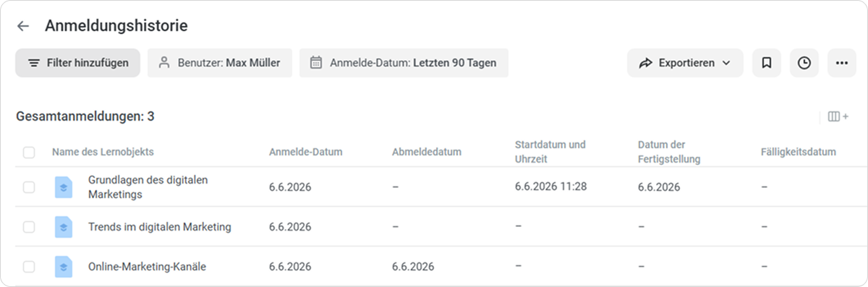Click the bookmark icon button
Screen dimensions: 868x287
pos(767,63)
